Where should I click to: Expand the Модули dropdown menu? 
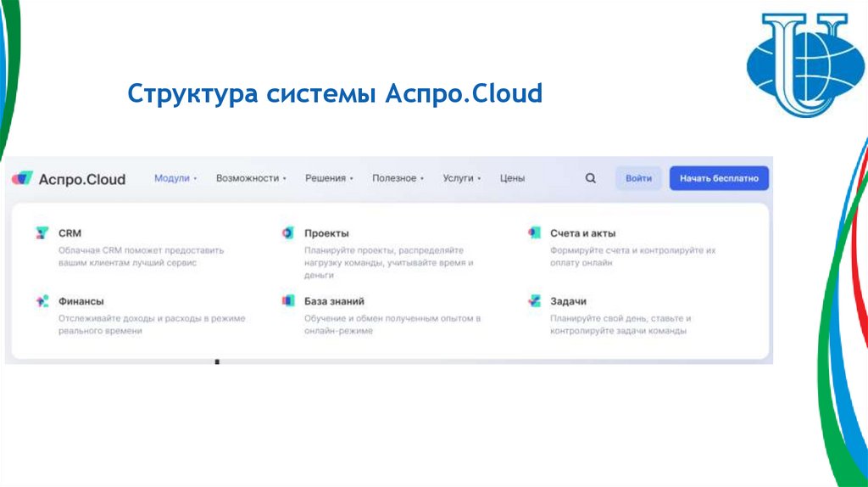(175, 178)
